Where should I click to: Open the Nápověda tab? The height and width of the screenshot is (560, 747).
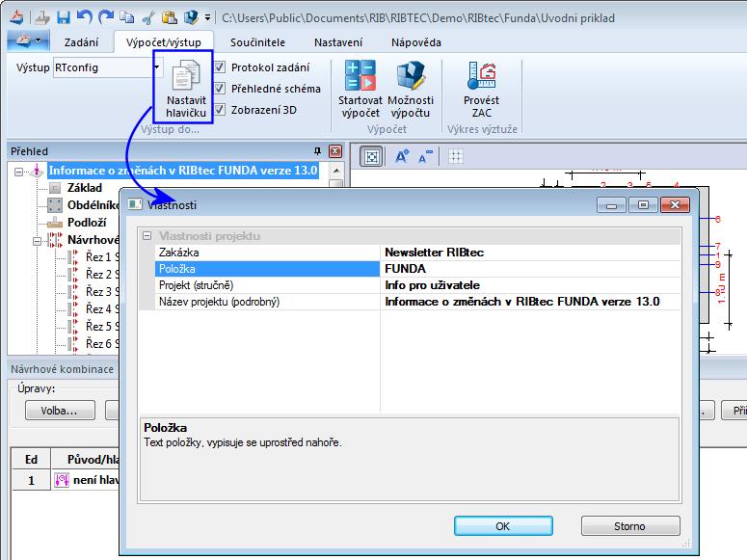(416, 42)
